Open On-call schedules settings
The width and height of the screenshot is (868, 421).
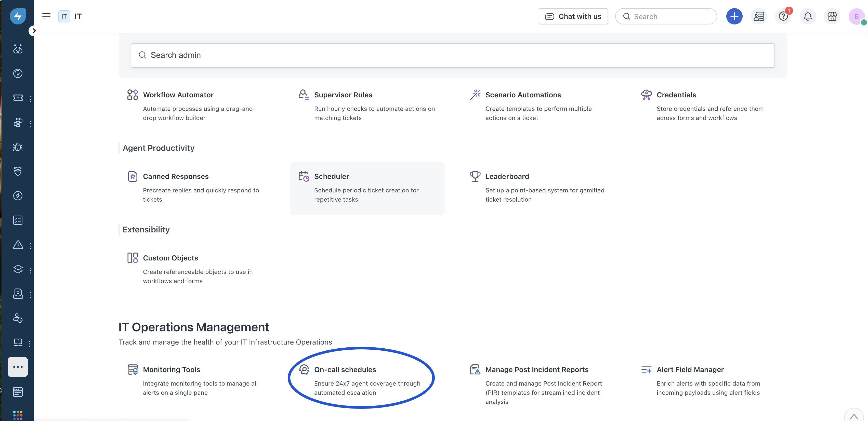(x=345, y=370)
